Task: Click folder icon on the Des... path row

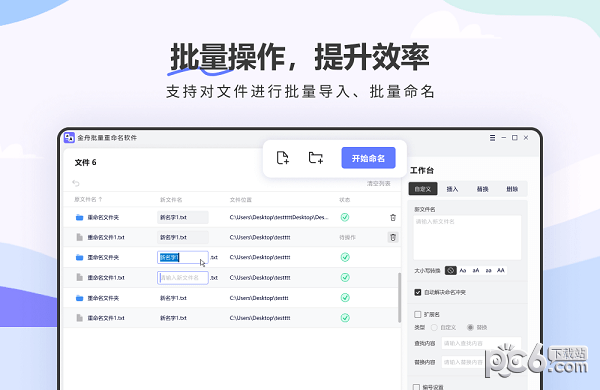Action: [79, 217]
